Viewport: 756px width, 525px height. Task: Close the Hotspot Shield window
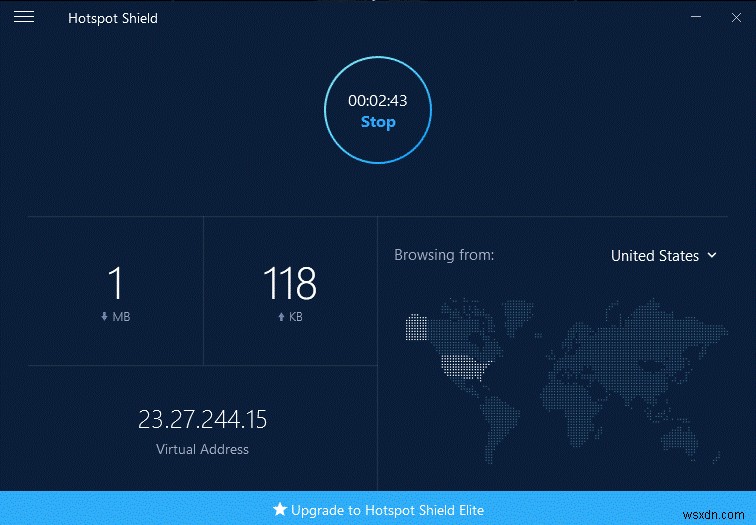736,18
